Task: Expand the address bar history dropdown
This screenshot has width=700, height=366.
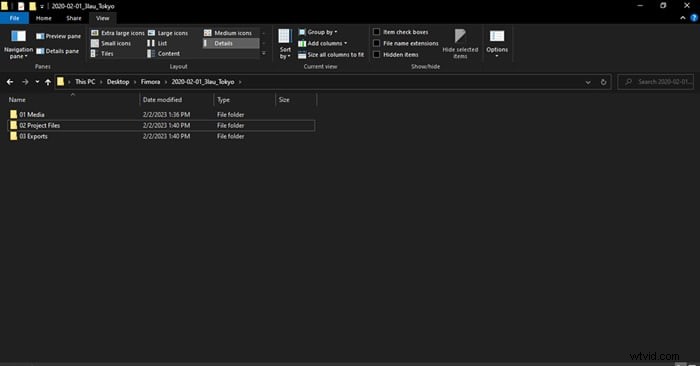Action: click(x=588, y=82)
